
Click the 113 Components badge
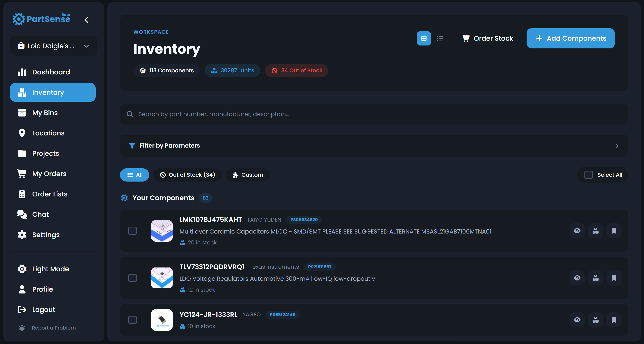tap(167, 70)
